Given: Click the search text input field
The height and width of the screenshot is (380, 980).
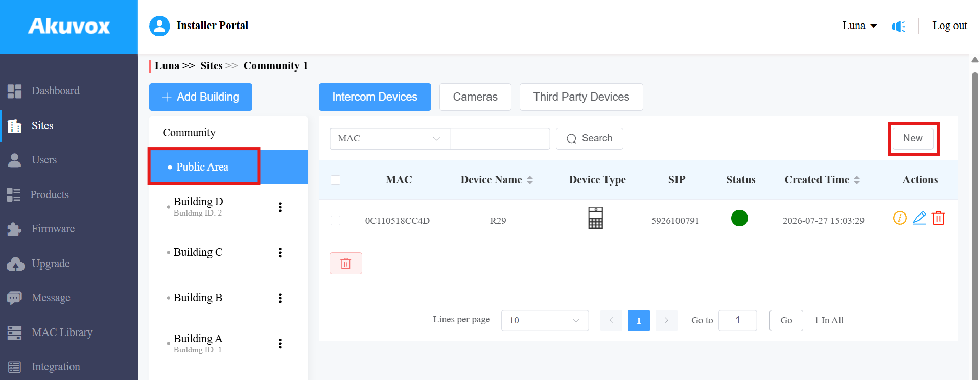Looking at the screenshot, I should (x=500, y=139).
